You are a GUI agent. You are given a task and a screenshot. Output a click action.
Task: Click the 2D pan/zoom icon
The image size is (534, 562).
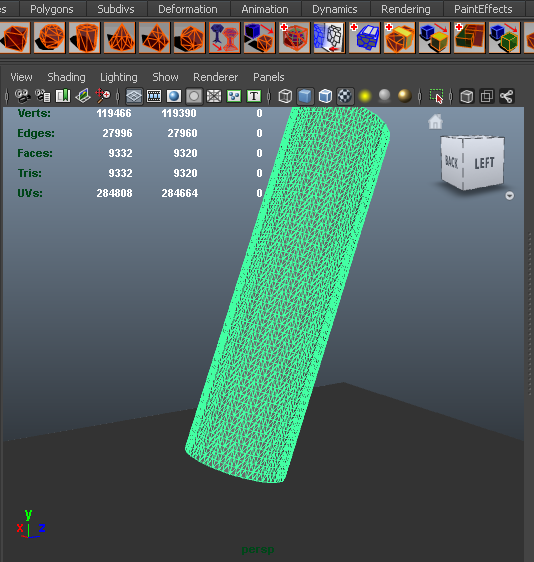(x=103, y=96)
